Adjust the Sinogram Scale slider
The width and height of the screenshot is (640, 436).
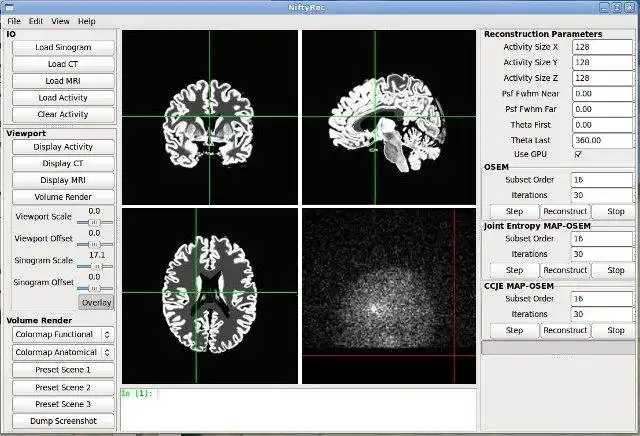[95, 266]
